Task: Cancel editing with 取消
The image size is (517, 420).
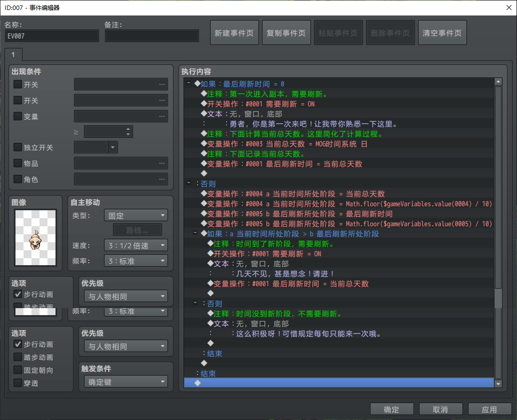Action: (x=440, y=409)
